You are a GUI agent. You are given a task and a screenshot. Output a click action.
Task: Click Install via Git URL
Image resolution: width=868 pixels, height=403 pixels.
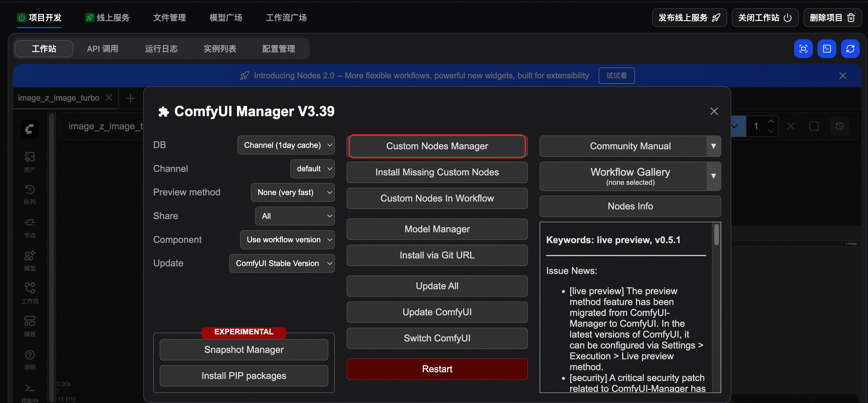[x=437, y=255]
